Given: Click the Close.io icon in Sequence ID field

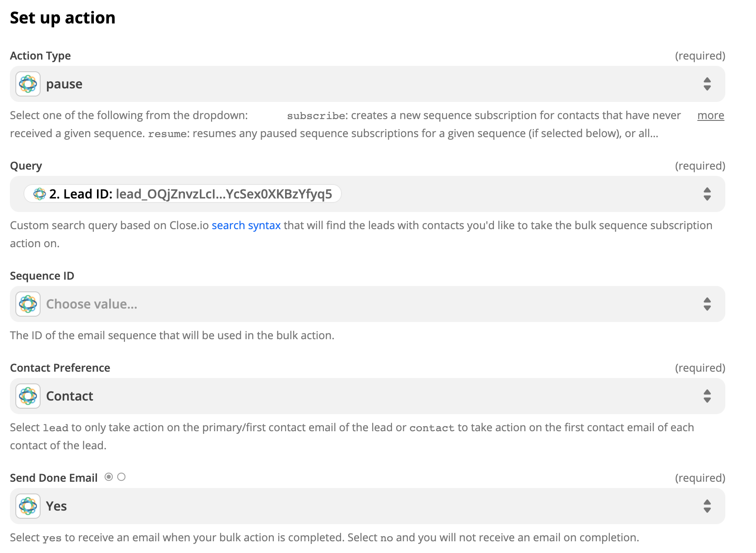Looking at the screenshot, I should pos(28,304).
